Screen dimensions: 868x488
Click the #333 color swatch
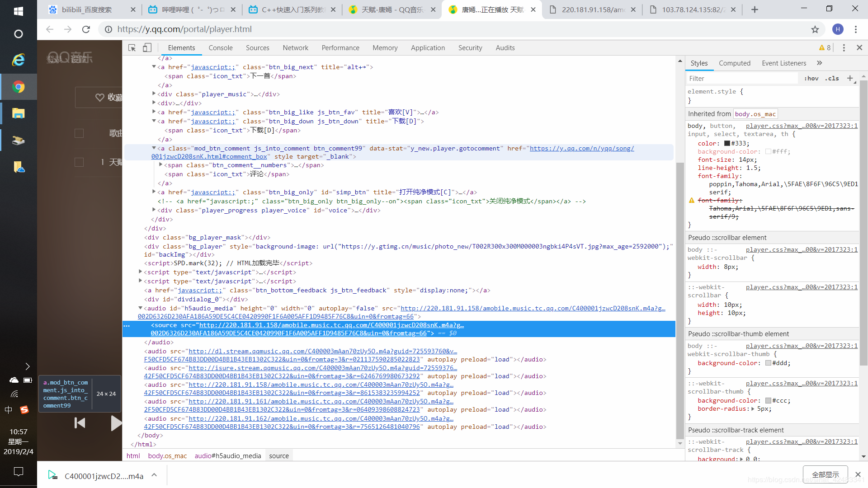point(727,144)
